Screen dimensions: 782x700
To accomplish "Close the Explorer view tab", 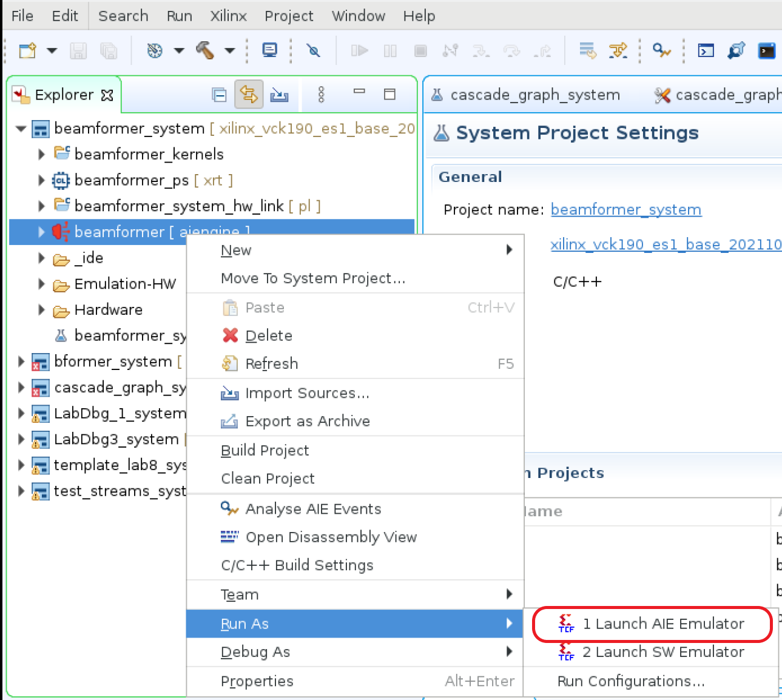I will (x=107, y=95).
